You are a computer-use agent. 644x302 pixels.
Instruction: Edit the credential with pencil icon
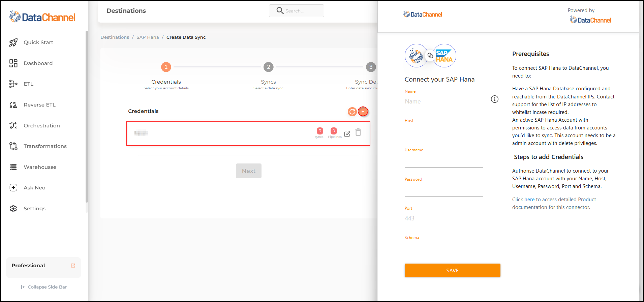(347, 134)
